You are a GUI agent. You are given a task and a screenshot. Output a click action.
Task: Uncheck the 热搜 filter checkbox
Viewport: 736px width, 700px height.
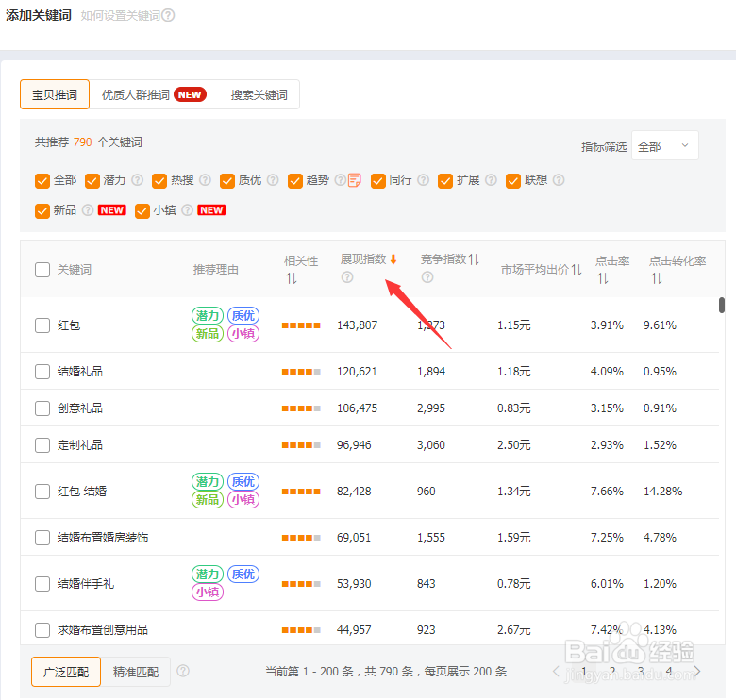coord(159,180)
